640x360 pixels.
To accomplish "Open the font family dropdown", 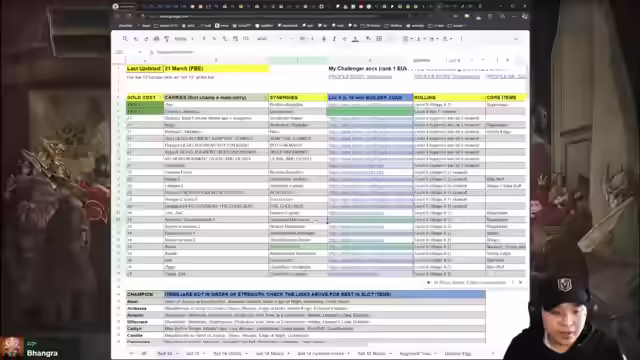I will tap(269, 39).
